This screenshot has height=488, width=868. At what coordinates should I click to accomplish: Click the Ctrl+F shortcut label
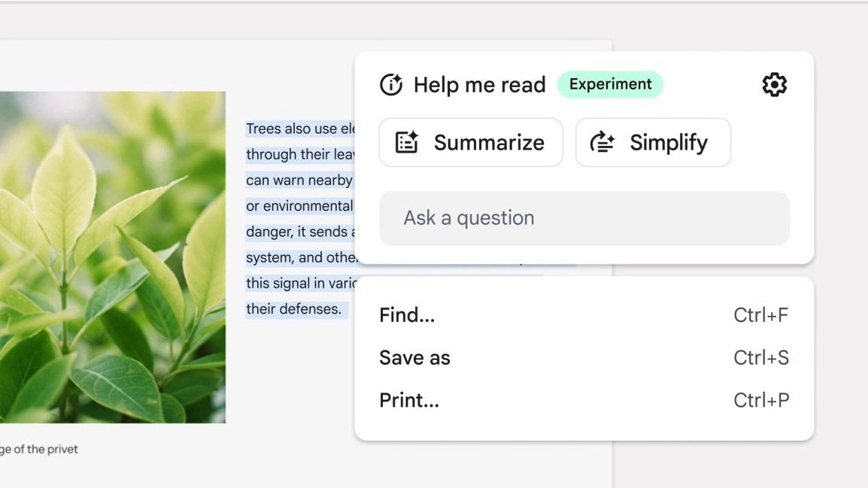point(760,315)
